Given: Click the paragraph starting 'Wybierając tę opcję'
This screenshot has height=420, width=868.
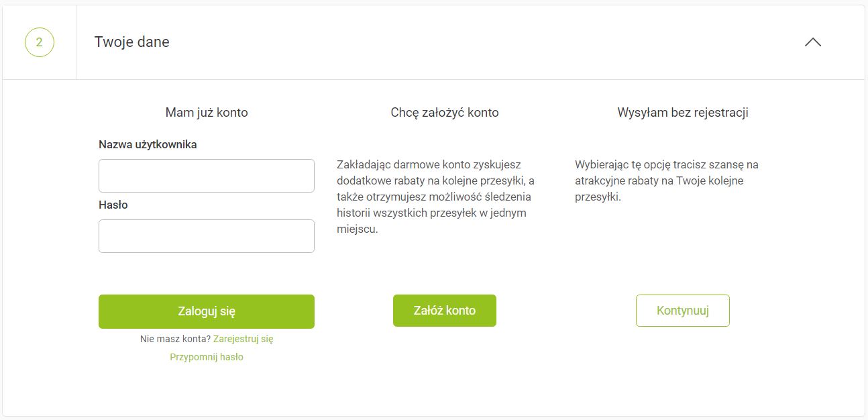Looking at the screenshot, I should [x=667, y=180].
